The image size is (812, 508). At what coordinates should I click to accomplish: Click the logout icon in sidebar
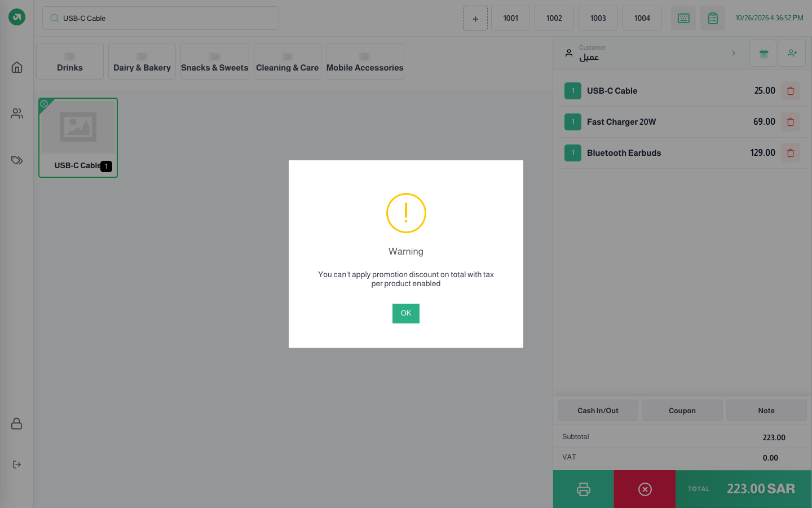pos(17,465)
